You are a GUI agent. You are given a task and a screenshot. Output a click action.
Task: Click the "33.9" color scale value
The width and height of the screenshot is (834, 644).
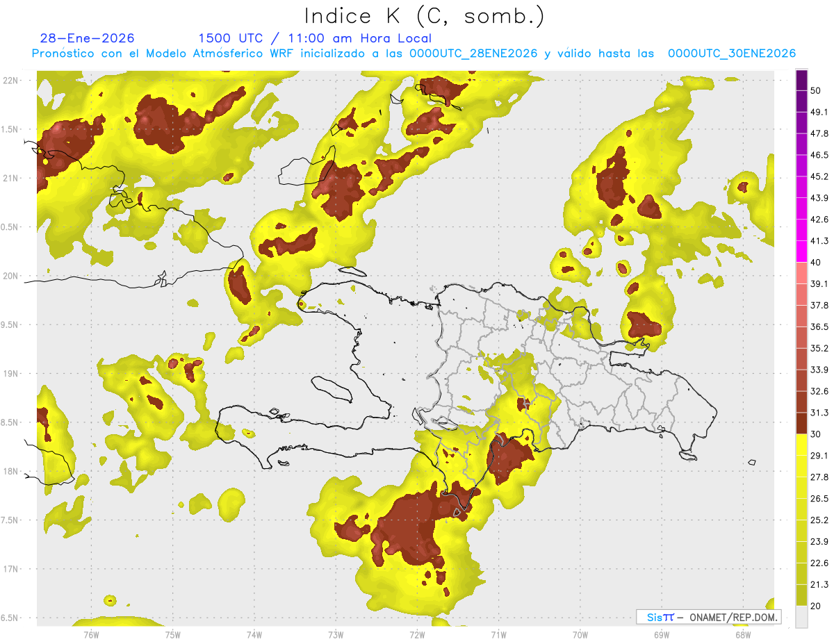[819, 370]
